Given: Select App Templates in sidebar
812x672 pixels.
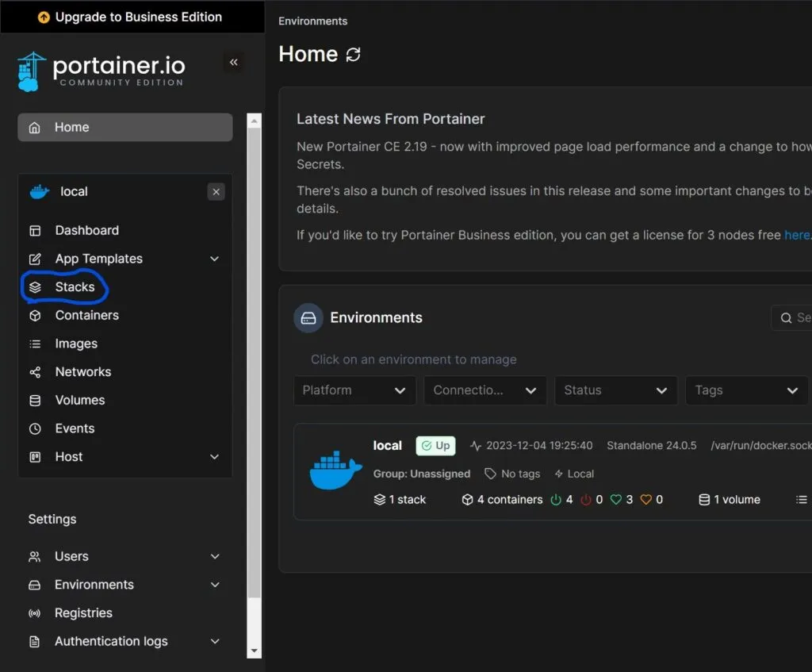Looking at the screenshot, I should 98,259.
